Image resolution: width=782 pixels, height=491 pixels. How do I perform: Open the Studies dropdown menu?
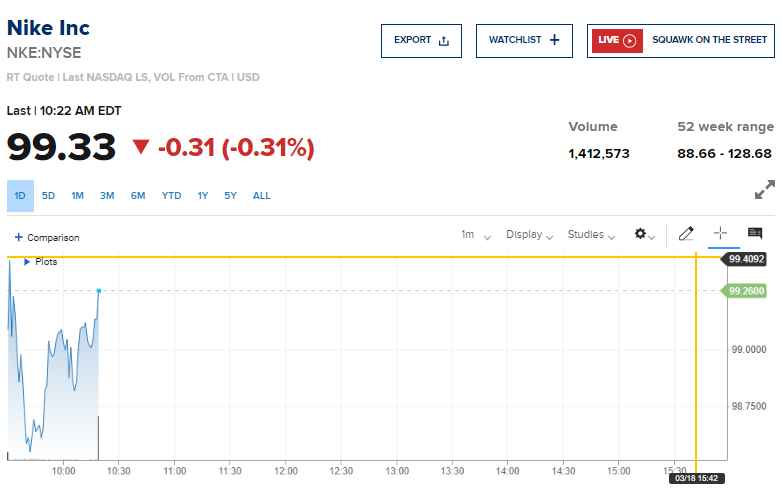point(591,235)
